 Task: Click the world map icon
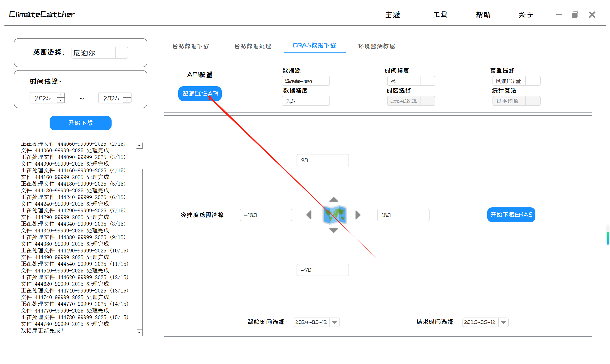point(334,215)
